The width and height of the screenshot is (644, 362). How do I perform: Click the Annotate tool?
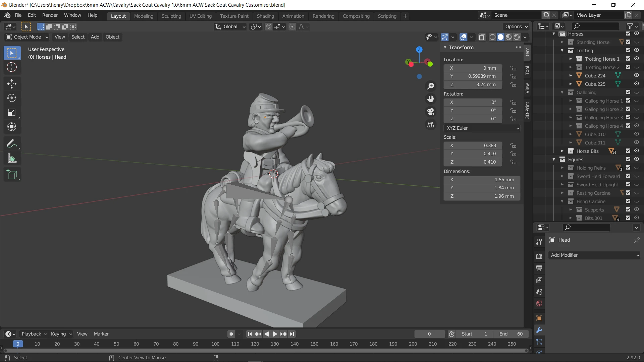[12, 144]
